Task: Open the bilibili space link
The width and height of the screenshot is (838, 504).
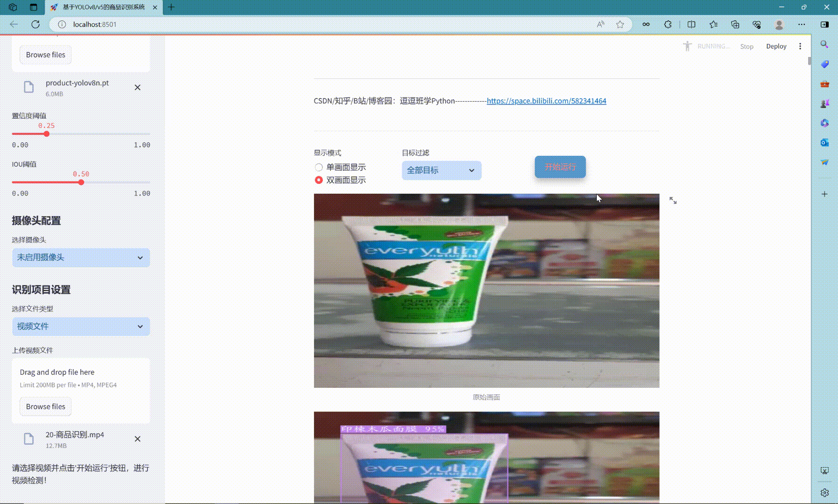Action: [546, 101]
